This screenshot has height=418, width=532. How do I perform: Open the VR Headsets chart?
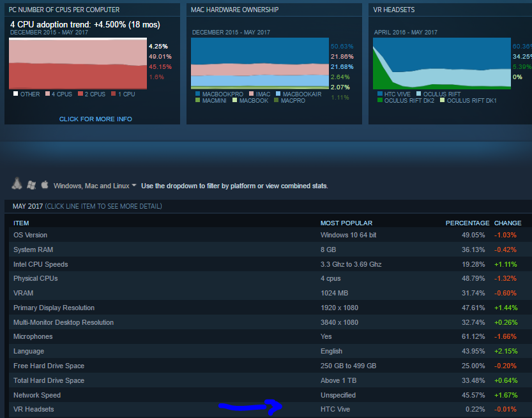(442, 63)
